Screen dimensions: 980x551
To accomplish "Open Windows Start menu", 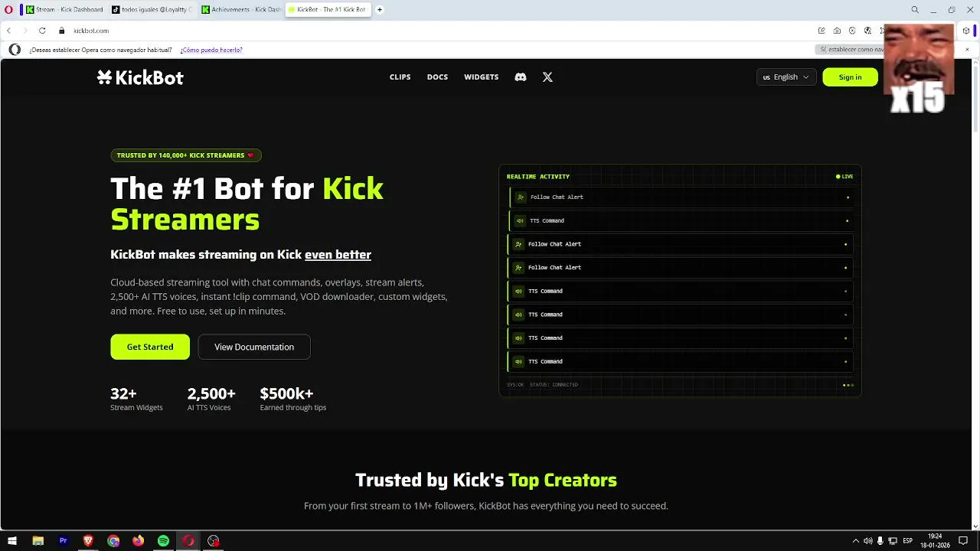I will [12, 541].
